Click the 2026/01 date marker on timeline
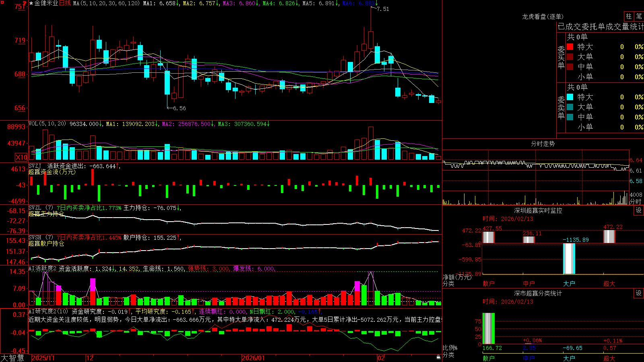Image resolution: width=644 pixels, height=362 pixels. 253,358
